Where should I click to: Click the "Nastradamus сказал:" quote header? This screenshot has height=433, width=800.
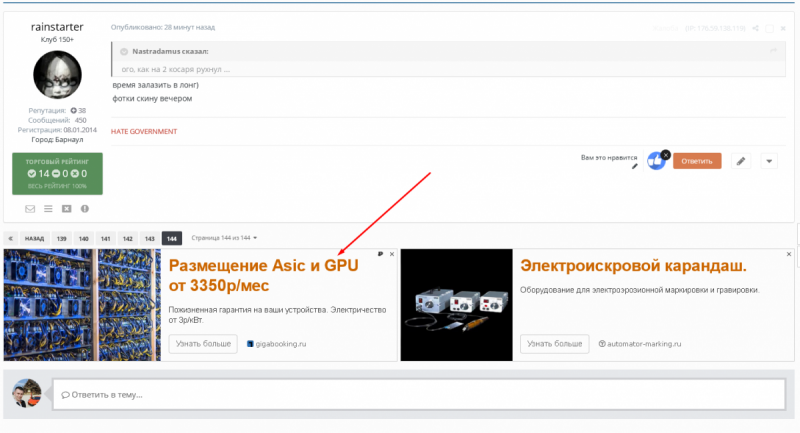[x=170, y=52]
